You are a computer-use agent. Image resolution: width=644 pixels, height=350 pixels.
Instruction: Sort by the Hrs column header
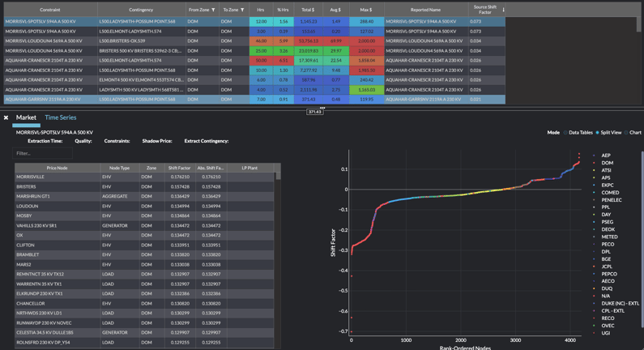coord(261,10)
